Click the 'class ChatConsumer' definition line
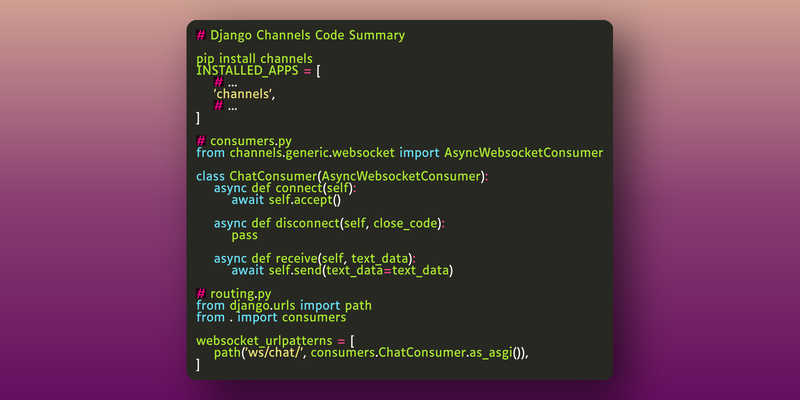The height and width of the screenshot is (400, 800). [x=342, y=177]
